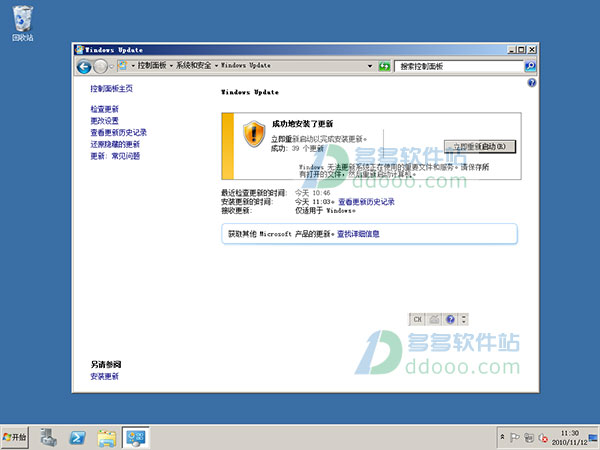Click 还原隐藏的更新 link
The width and height of the screenshot is (600, 450).
[115, 145]
